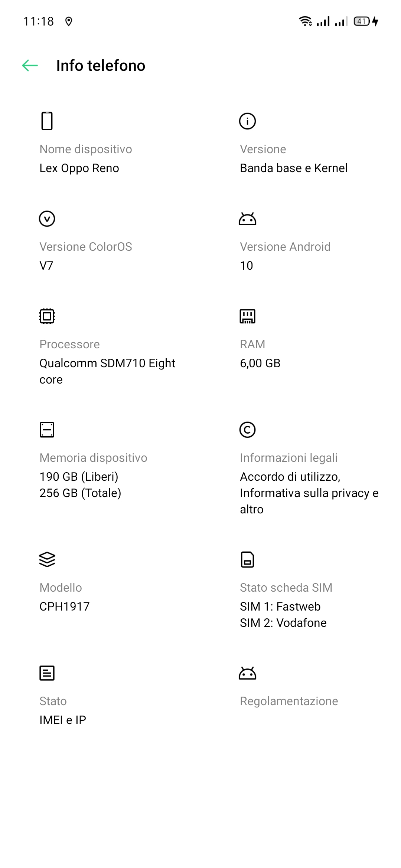This screenshot has width=401, height=868.
Task: Tap the processor chip icon
Action: click(x=47, y=316)
